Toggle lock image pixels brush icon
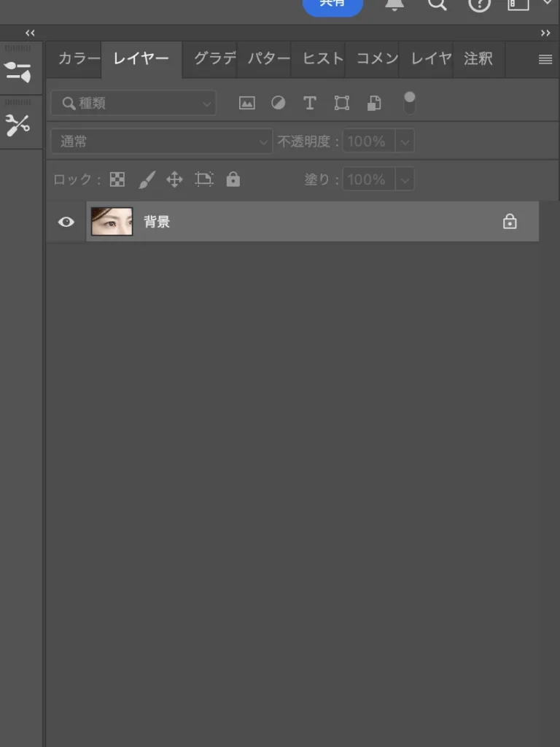The width and height of the screenshot is (560, 747). coord(147,179)
